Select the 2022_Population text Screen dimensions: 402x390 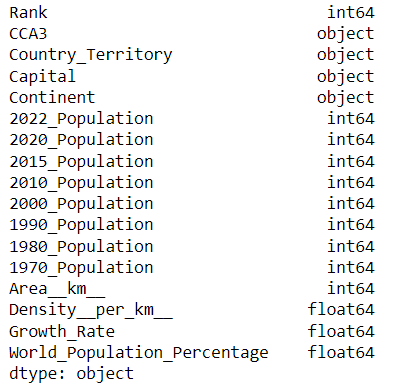81,119
